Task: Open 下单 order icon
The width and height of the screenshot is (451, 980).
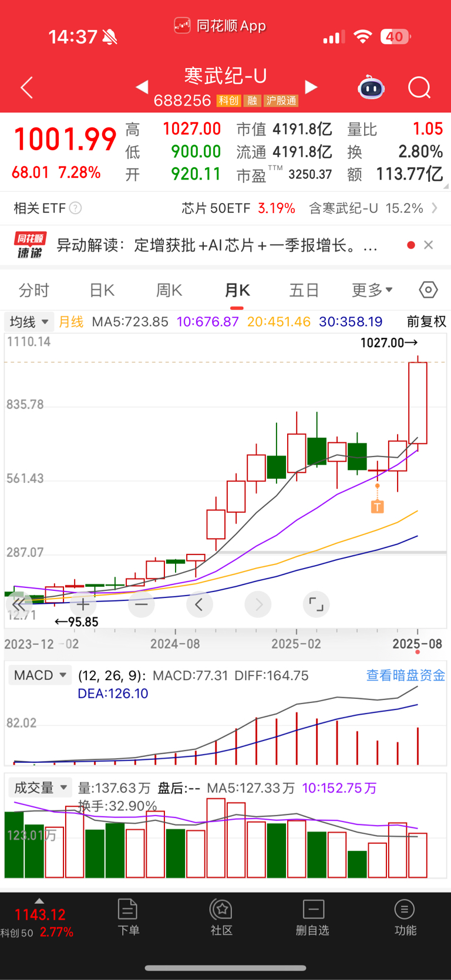Action: point(128,917)
